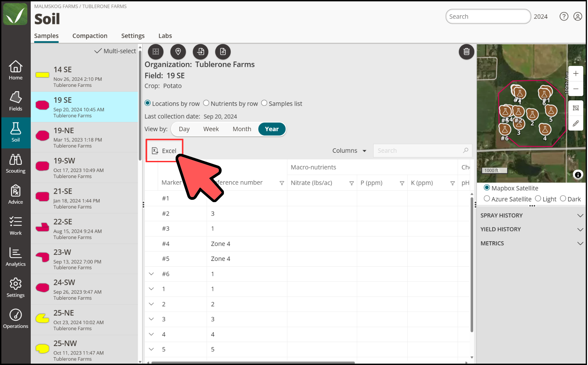Expand the marker 1 row with reference 1
This screenshot has width=588, height=365.
tap(151, 289)
